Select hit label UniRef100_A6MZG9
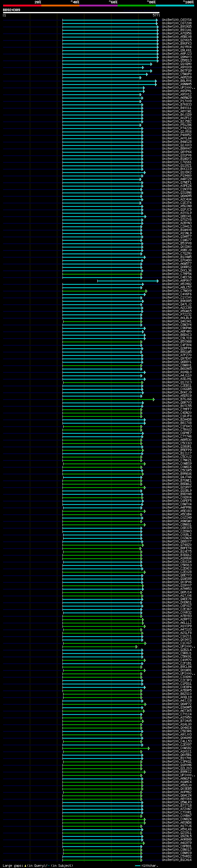Viewport: 197px width, 868px height. (177, 78)
